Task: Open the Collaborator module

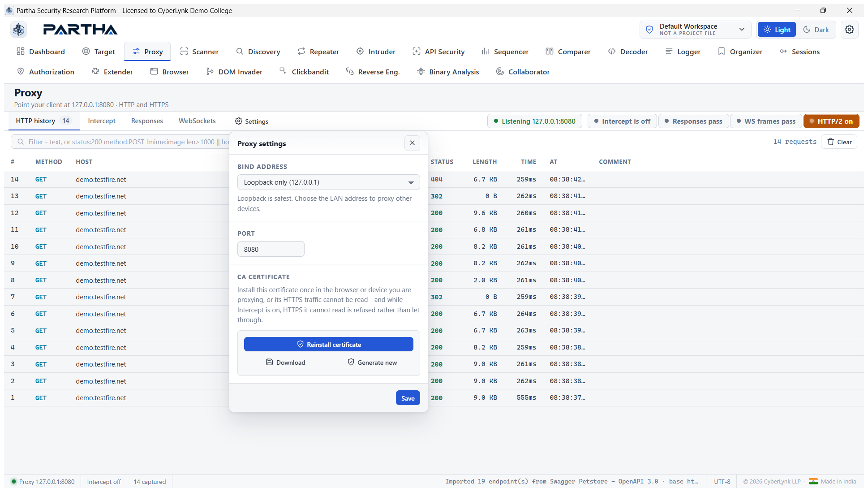Action: click(x=523, y=72)
